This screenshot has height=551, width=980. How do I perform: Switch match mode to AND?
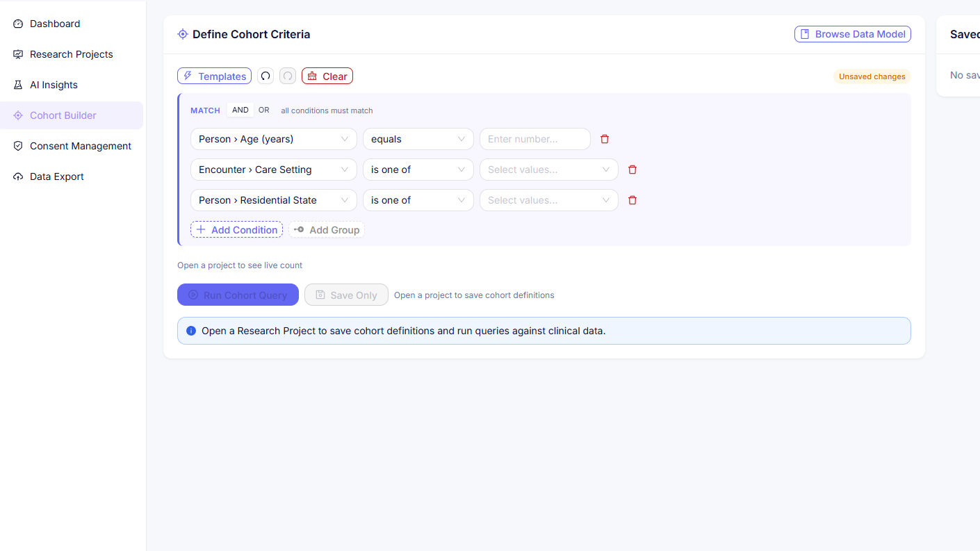[x=240, y=110]
